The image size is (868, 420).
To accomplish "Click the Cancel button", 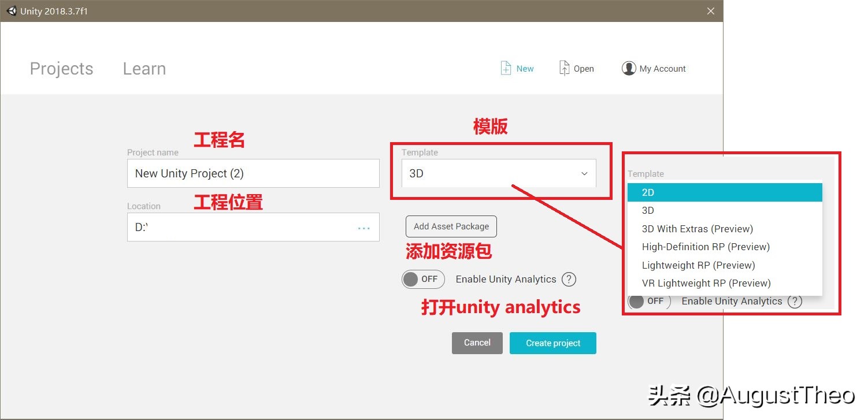I will [477, 343].
